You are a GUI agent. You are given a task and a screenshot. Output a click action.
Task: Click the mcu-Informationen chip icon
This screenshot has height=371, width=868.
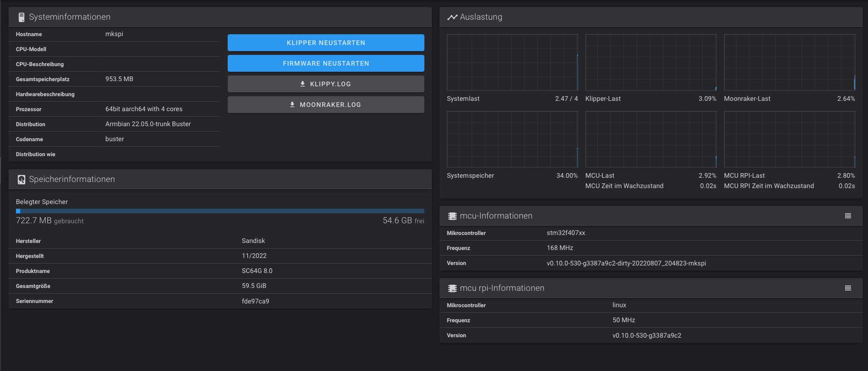[x=452, y=216]
